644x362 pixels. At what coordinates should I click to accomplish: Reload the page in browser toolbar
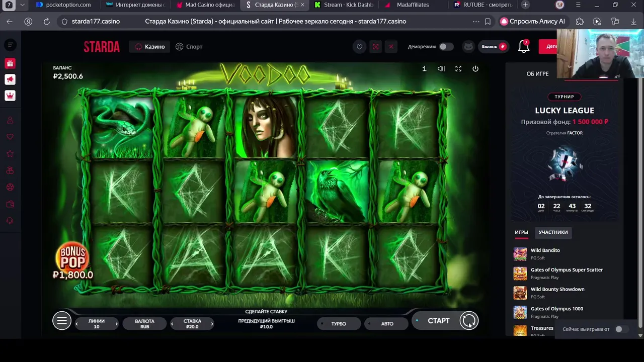point(46,22)
